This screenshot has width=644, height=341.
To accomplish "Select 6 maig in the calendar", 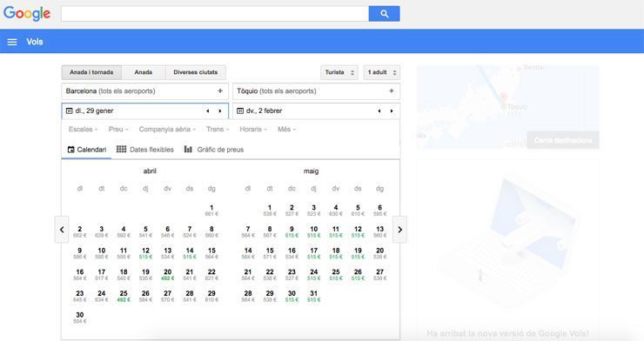I will (x=380, y=211).
